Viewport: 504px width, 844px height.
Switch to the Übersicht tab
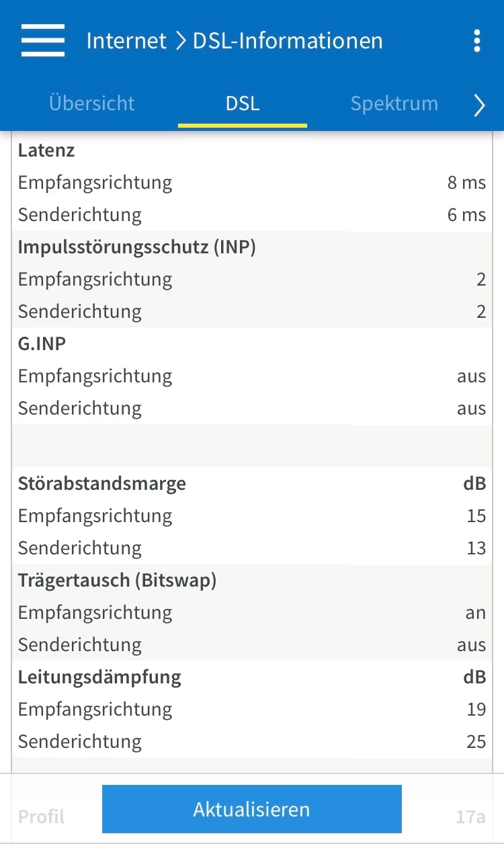[x=91, y=103]
